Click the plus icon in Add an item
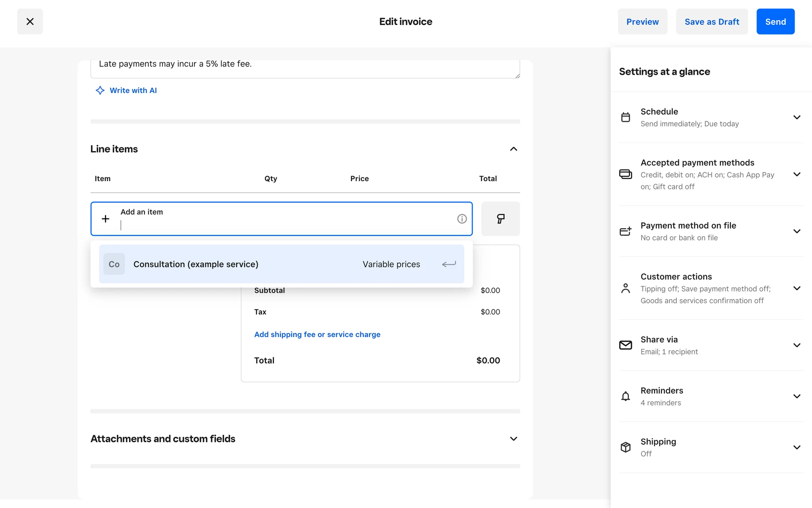 pyautogui.click(x=106, y=219)
